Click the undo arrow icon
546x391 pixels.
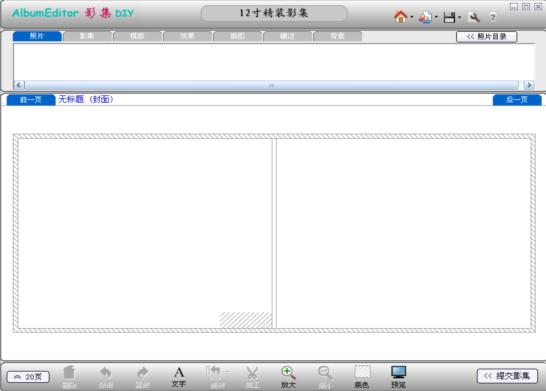tap(106, 377)
